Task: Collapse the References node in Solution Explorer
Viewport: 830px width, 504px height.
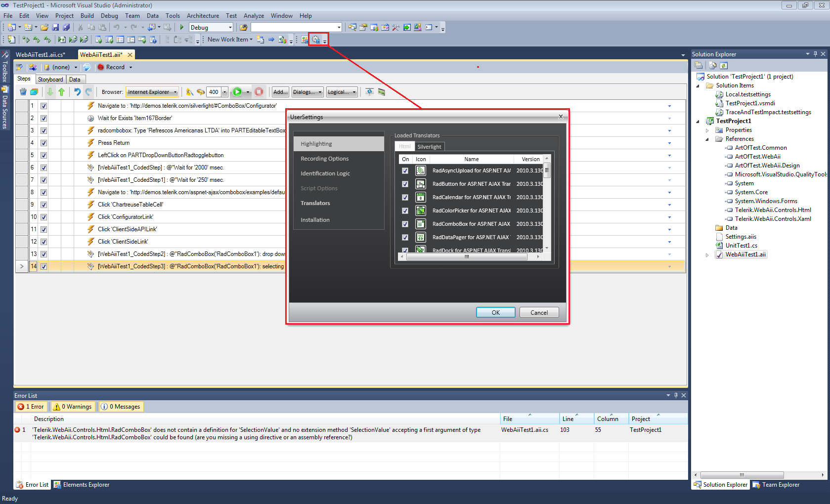Action: click(707, 139)
